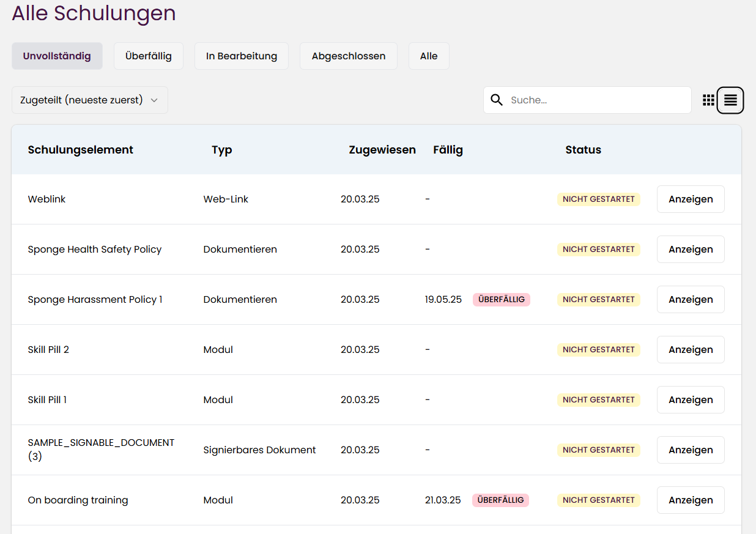
Task: Switch to list view icon
Action: coord(730,100)
